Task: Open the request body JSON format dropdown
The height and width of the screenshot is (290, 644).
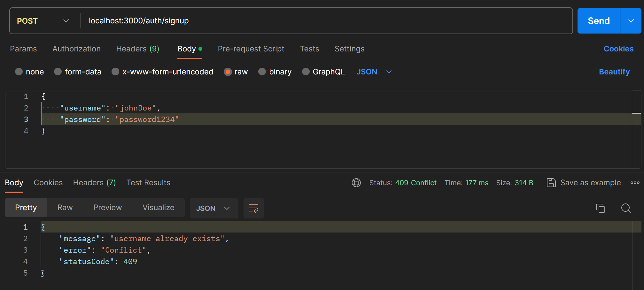Action: (374, 72)
